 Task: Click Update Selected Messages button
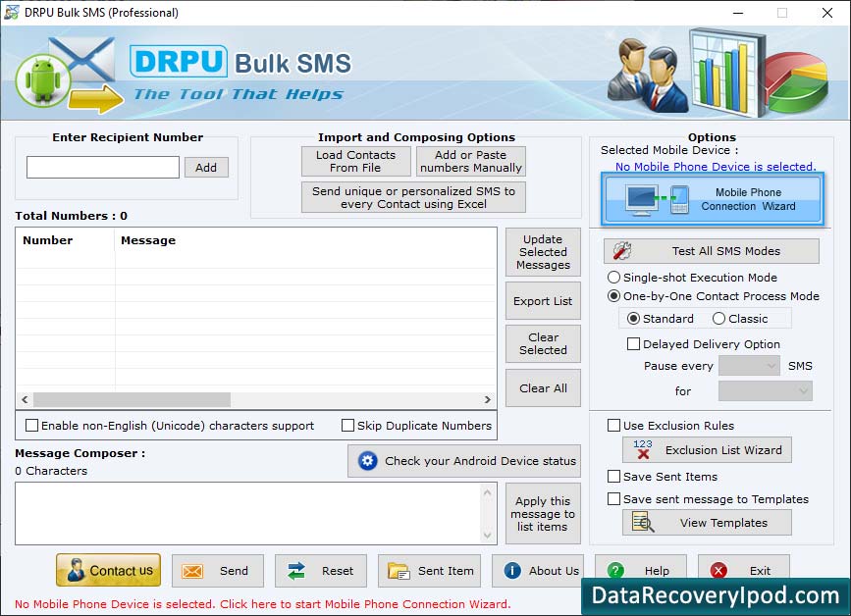[543, 252]
